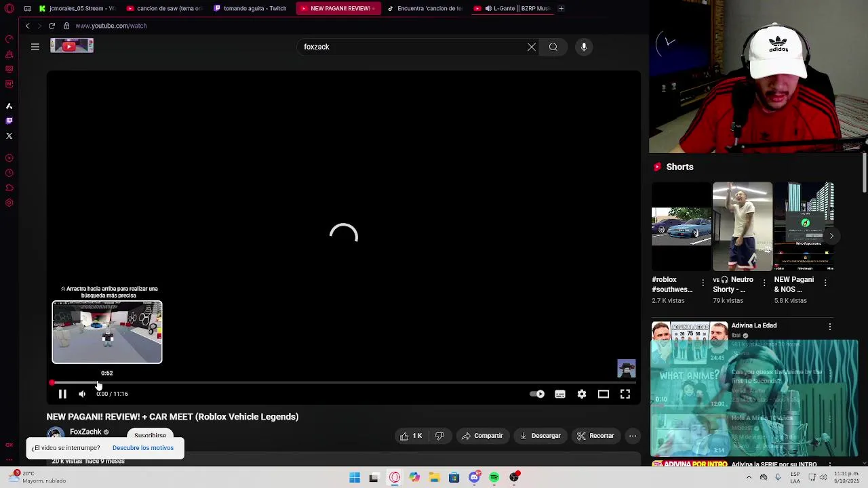Open Descubre los motivos link
The width and height of the screenshot is (868, 488).
point(143,448)
